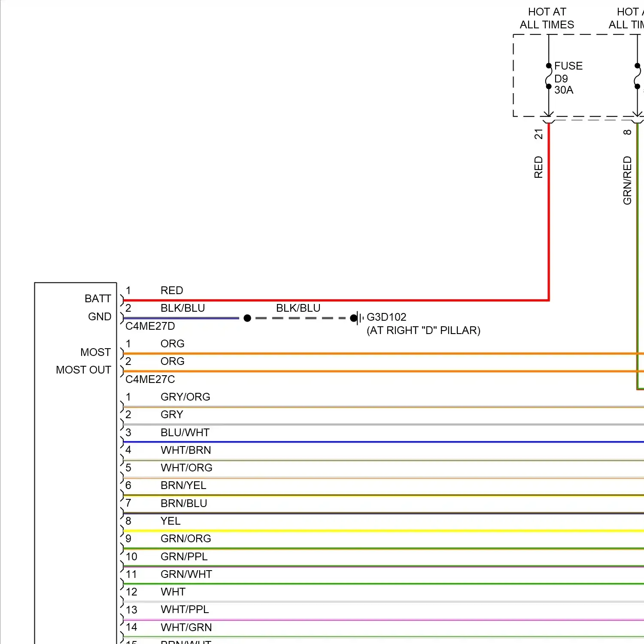
Task: Select the BRN/BLU wire label
Action: click(184, 503)
